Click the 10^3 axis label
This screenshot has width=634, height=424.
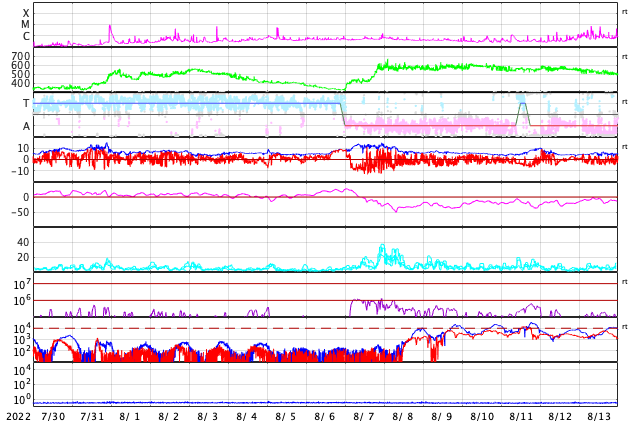click(x=22, y=340)
